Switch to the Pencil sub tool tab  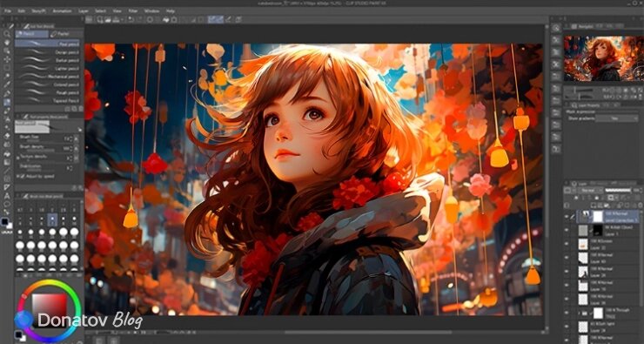pos(32,34)
